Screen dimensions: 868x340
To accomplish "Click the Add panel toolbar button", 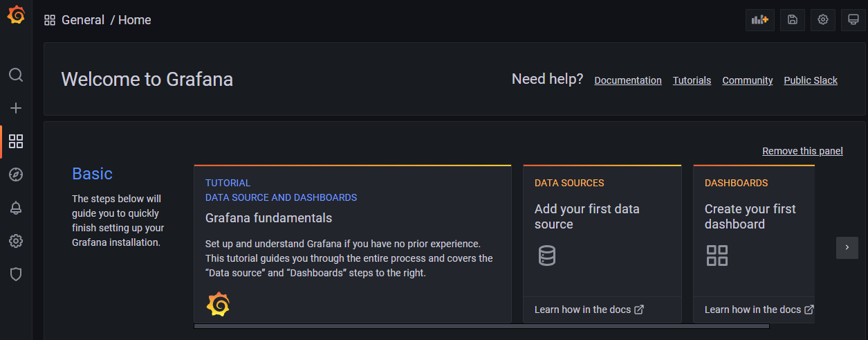I will 760,20.
